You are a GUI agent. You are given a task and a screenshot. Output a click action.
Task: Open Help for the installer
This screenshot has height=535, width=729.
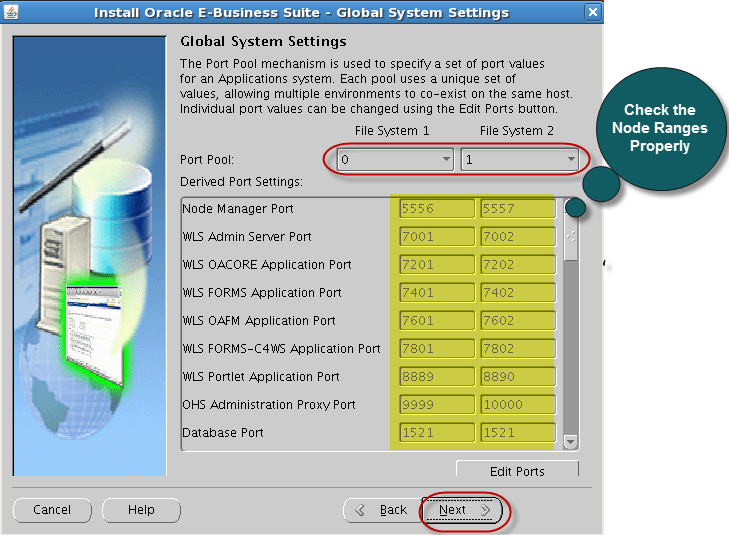[x=141, y=510]
